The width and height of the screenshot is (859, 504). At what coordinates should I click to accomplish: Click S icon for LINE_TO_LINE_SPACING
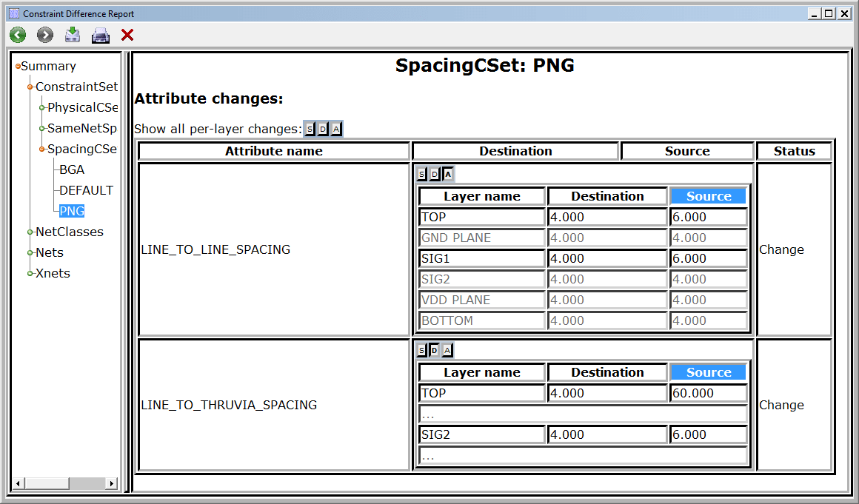tap(421, 174)
